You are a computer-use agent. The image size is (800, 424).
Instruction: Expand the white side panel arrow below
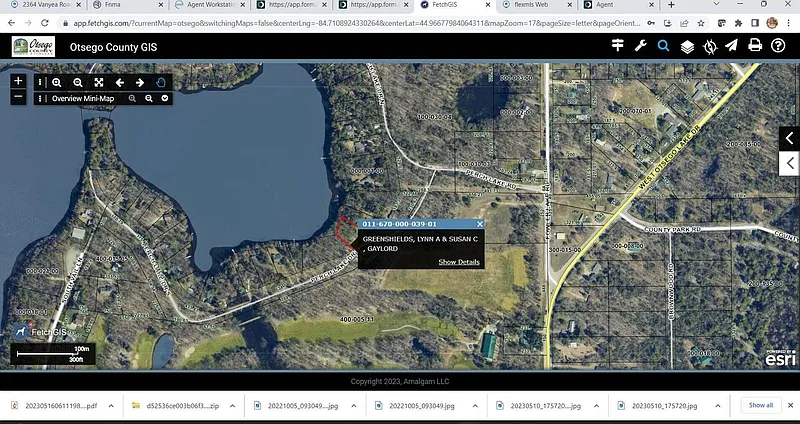789,162
